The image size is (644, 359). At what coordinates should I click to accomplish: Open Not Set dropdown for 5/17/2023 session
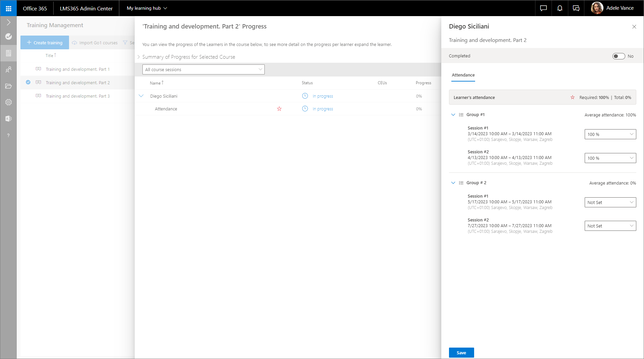[x=610, y=202]
